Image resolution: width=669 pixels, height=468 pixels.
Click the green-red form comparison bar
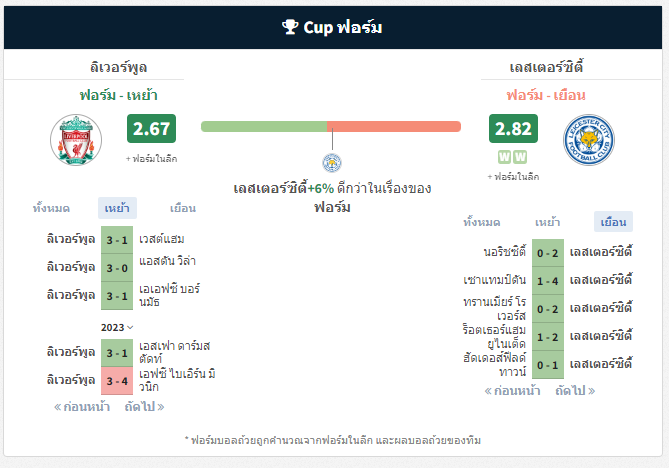tap(331, 126)
